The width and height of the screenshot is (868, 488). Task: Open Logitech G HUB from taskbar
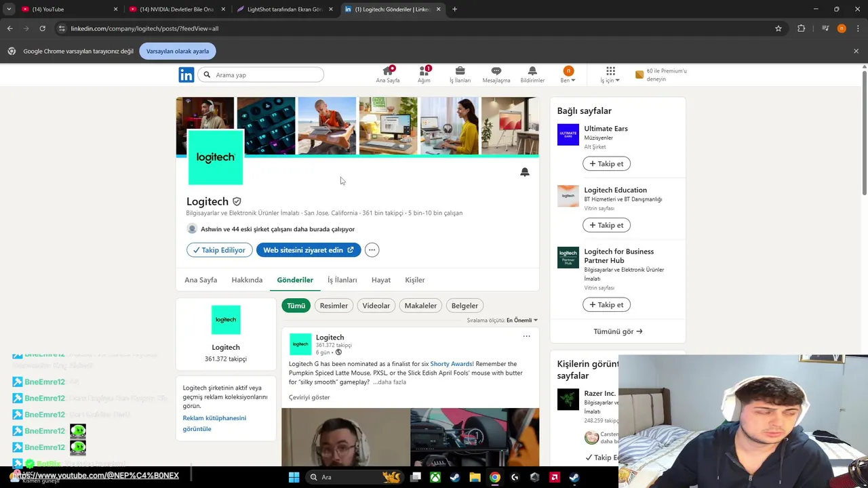pos(515,477)
